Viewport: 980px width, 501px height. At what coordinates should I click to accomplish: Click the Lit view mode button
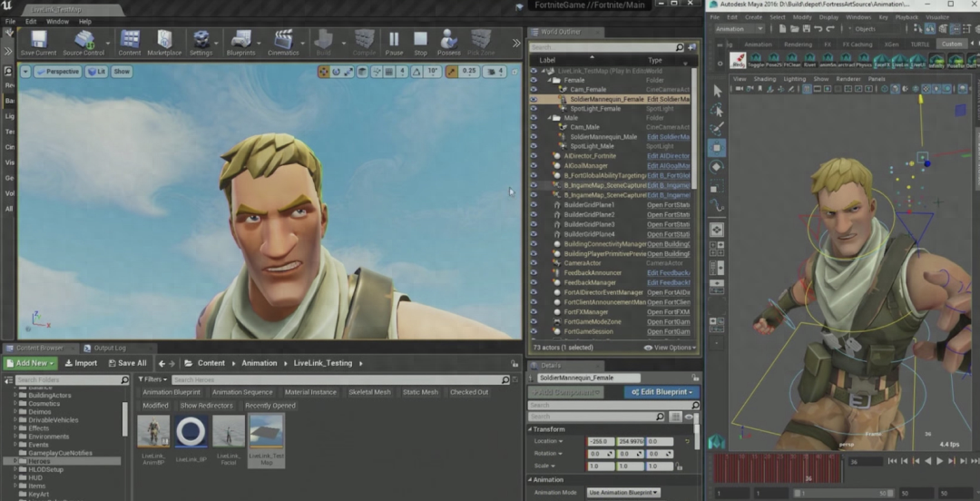tap(96, 72)
